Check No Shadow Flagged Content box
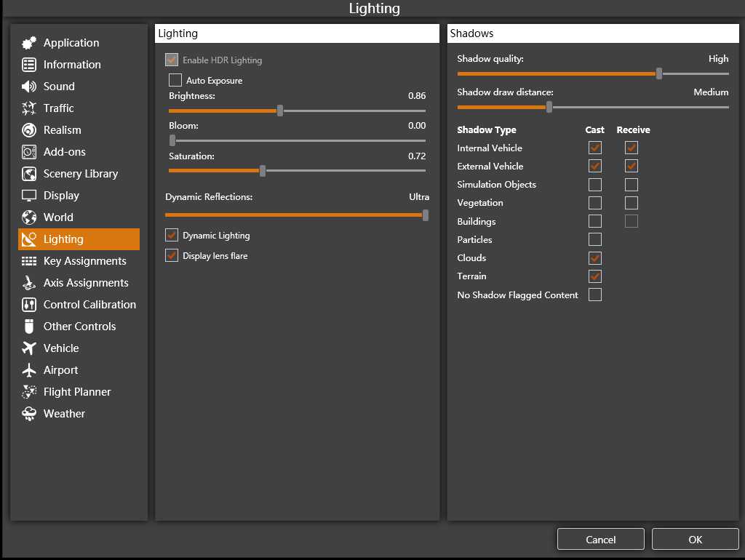The height and width of the screenshot is (560, 745). tap(595, 295)
